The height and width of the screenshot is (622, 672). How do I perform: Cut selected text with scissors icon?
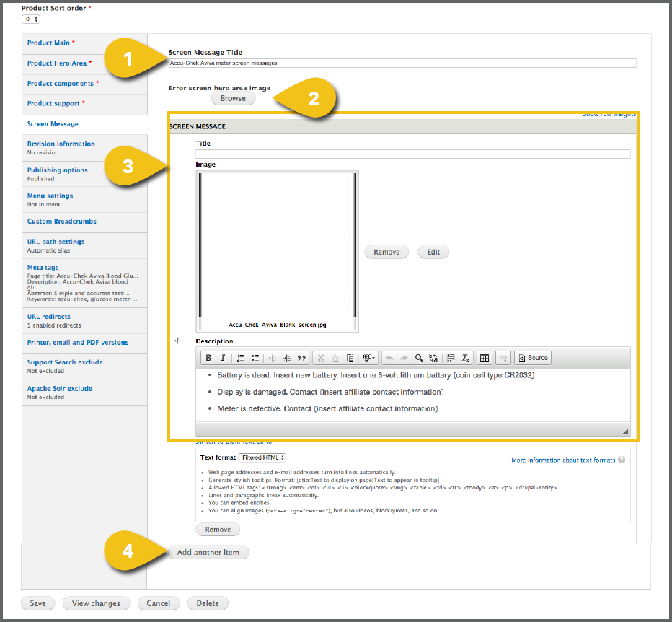tap(321, 358)
